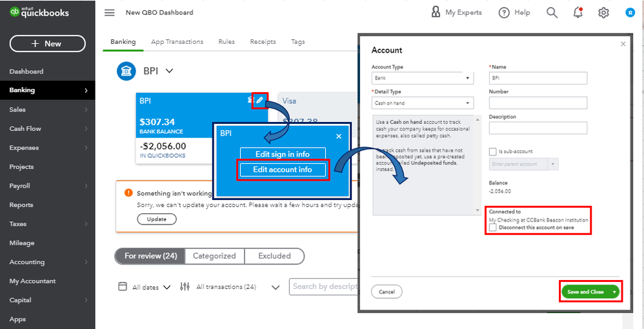644x329 pixels.
Task: Click the Name field containing BPI
Action: point(538,77)
